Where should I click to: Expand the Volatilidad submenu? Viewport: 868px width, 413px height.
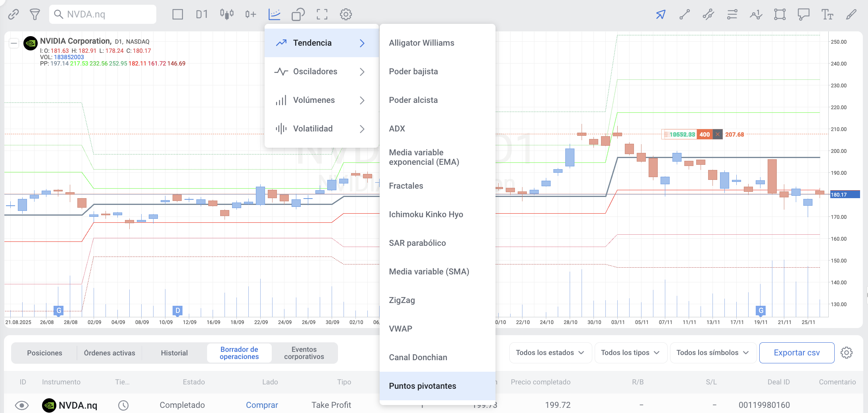point(322,129)
